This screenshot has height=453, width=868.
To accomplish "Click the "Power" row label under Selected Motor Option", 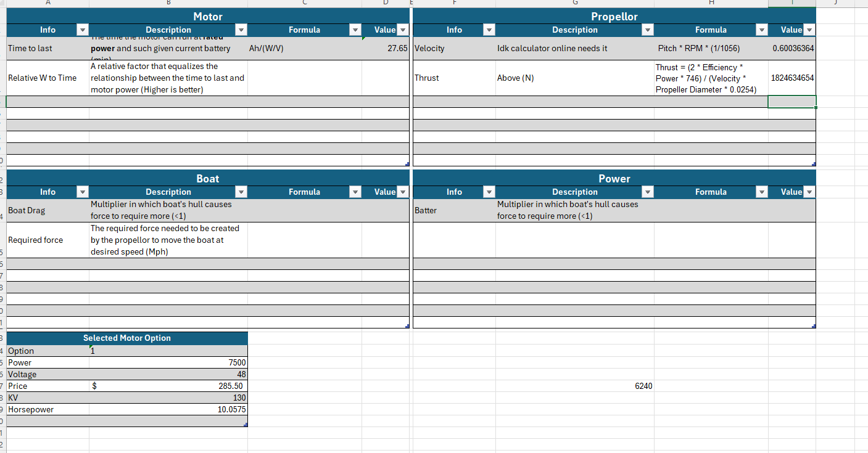I will pos(48,362).
